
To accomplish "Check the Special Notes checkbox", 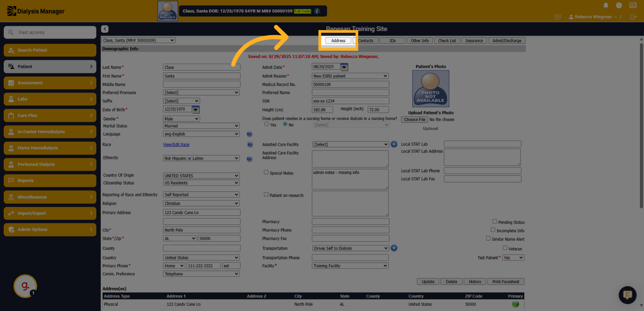I will point(266,172).
